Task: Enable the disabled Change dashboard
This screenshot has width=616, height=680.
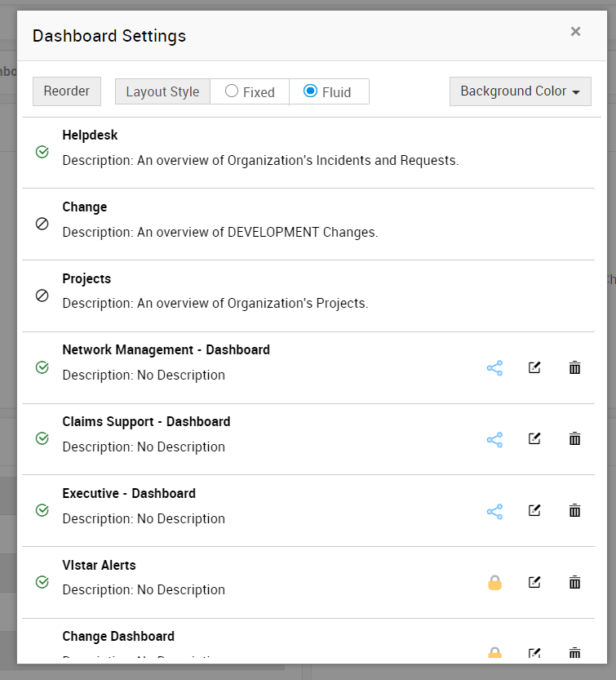Action: [42, 224]
